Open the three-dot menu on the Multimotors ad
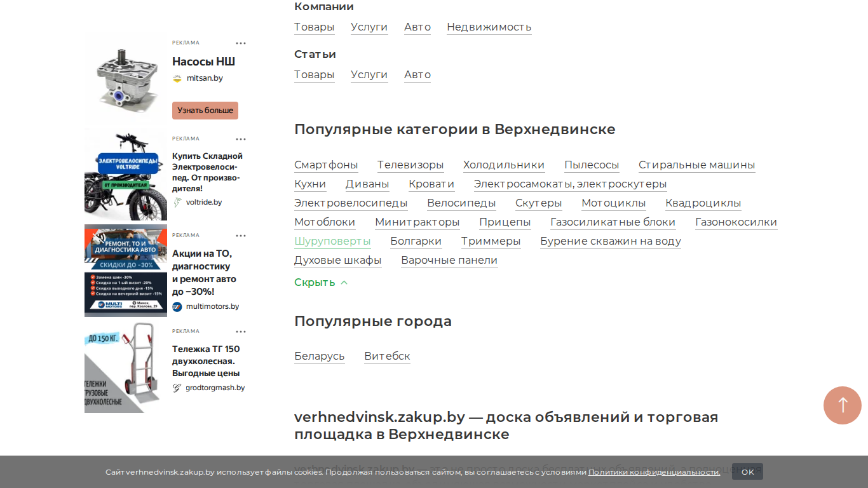Image resolution: width=868 pixels, height=488 pixels. click(241, 236)
